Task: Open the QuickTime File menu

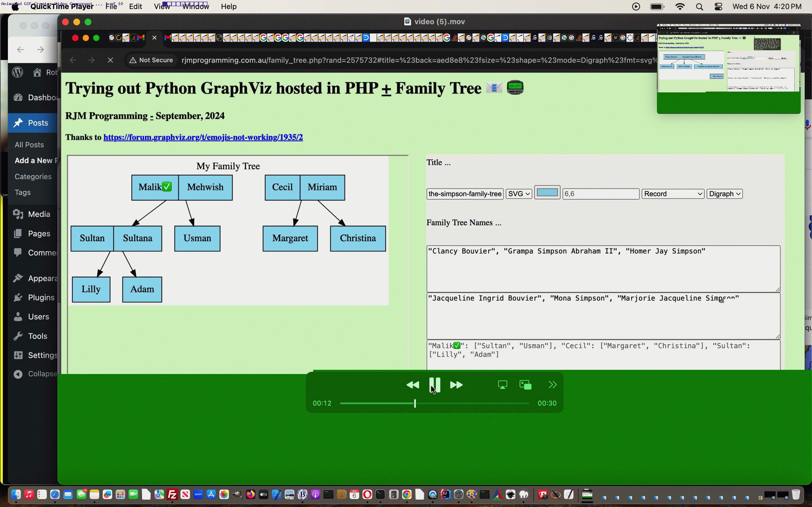Action: pyautogui.click(x=111, y=6)
